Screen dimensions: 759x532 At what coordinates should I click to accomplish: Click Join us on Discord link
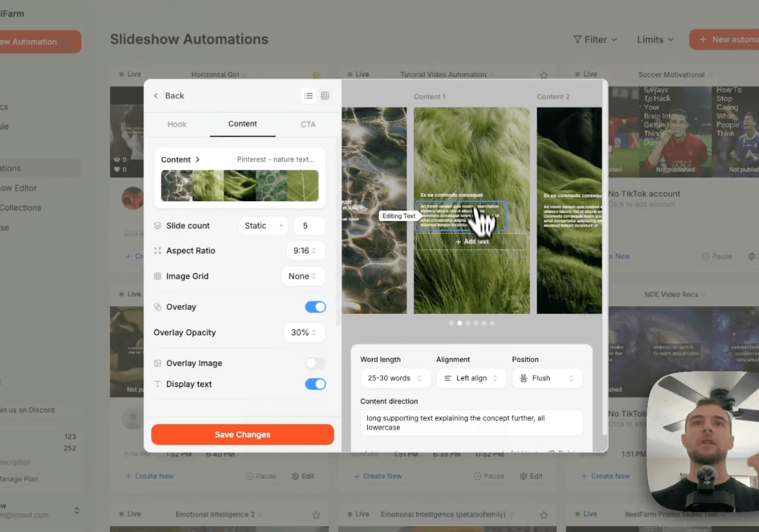click(x=27, y=410)
